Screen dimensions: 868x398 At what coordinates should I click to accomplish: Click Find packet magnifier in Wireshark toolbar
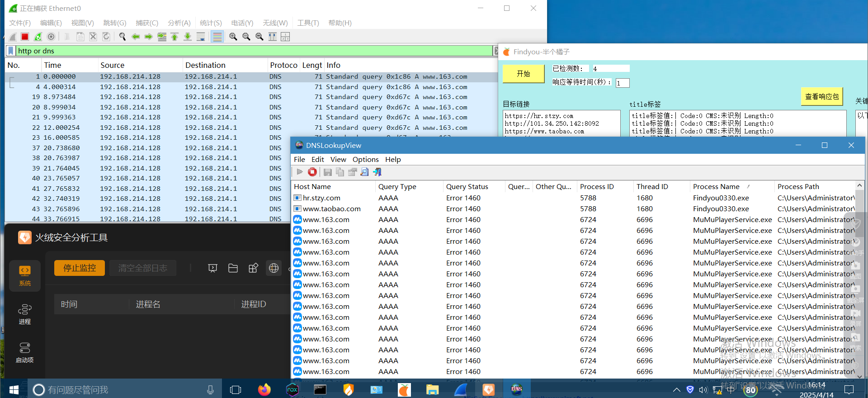pos(122,37)
